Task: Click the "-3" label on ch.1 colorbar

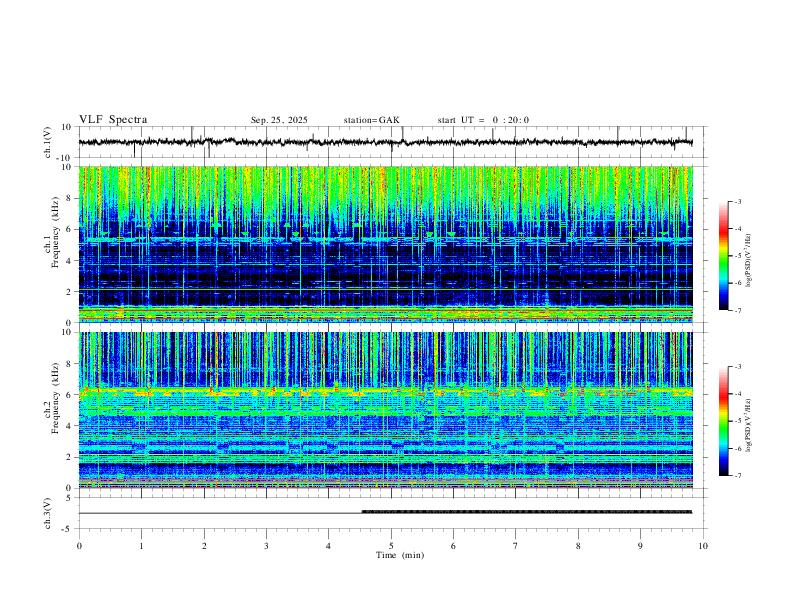Action: pyautogui.click(x=737, y=201)
